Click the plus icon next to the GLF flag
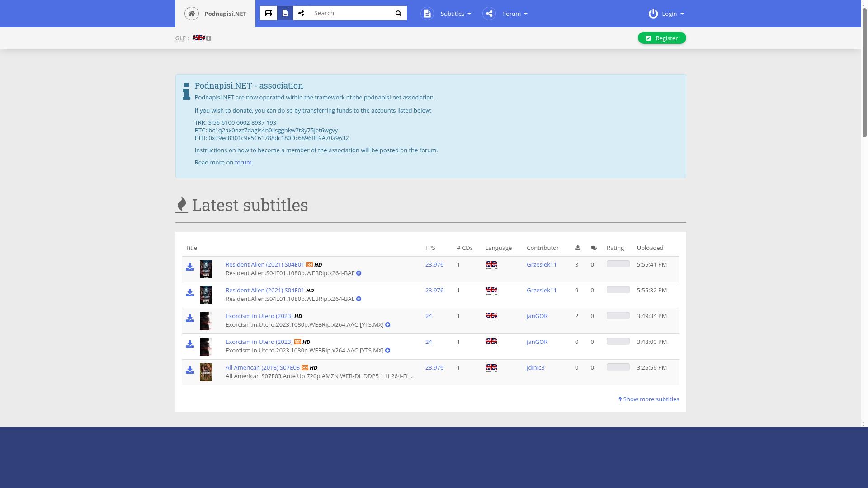Viewport: 868px width, 488px height. 208,38
